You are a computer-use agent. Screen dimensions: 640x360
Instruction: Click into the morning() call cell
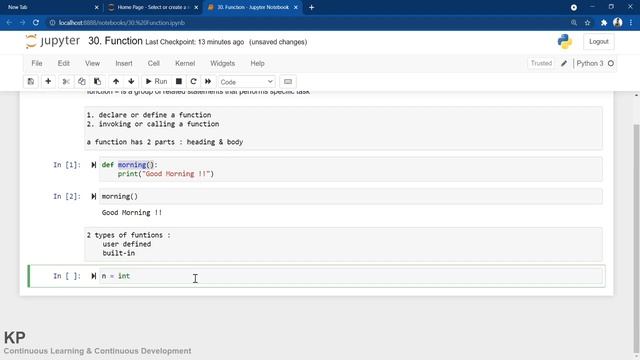(x=351, y=196)
